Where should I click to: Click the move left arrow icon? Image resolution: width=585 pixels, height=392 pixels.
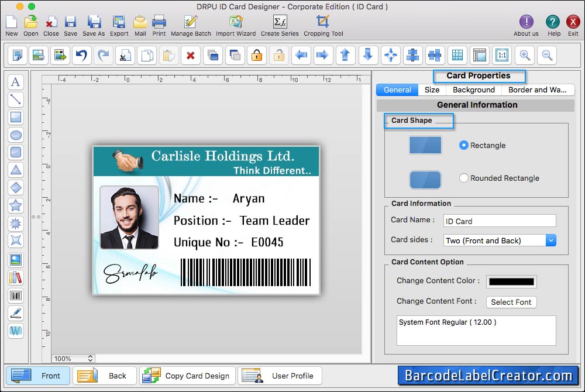click(301, 55)
